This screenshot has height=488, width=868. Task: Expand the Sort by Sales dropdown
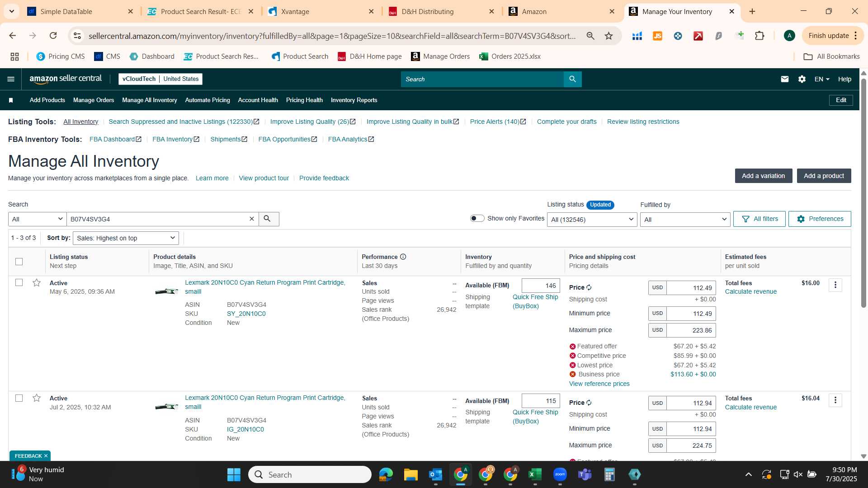tap(126, 238)
